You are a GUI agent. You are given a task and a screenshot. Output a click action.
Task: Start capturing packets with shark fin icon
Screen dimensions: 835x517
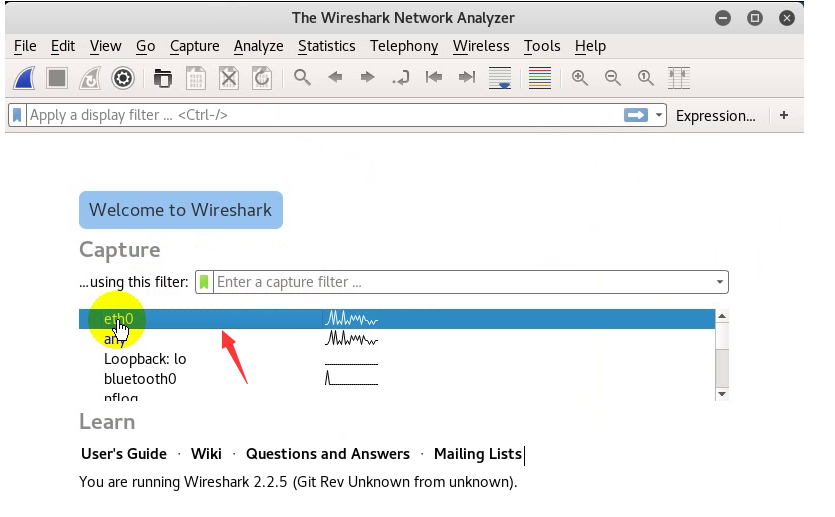[24, 78]
